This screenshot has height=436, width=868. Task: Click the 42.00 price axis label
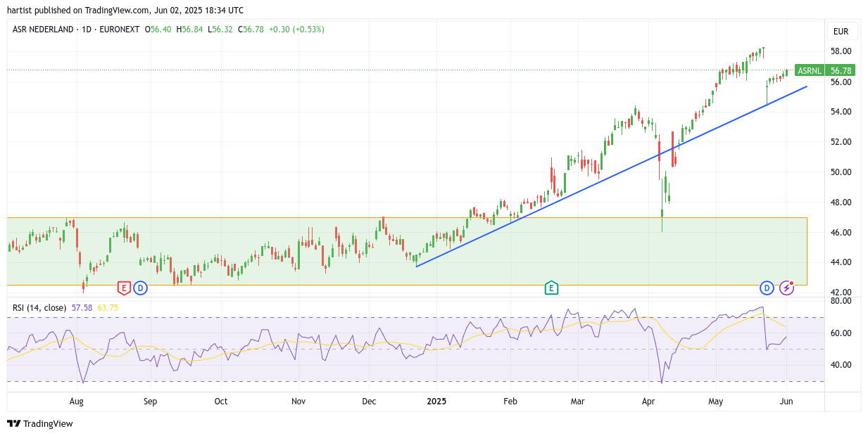tap(841, 293)
